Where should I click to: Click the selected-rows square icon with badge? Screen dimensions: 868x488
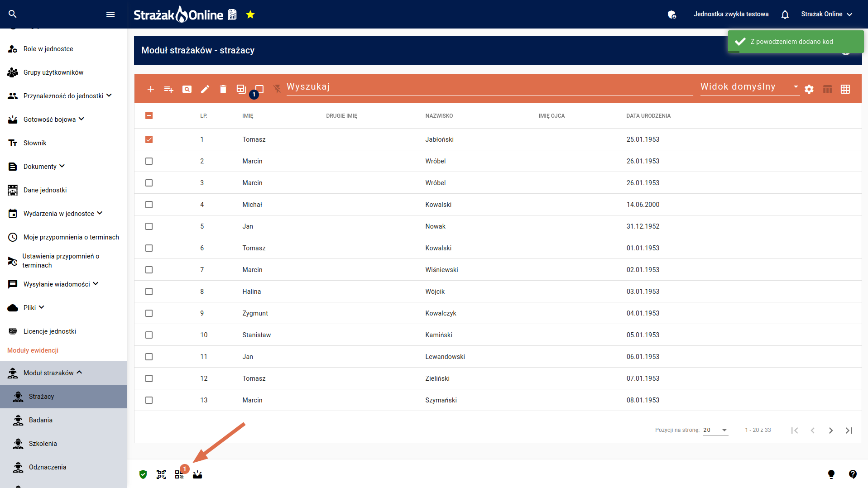tap(259, 90)
